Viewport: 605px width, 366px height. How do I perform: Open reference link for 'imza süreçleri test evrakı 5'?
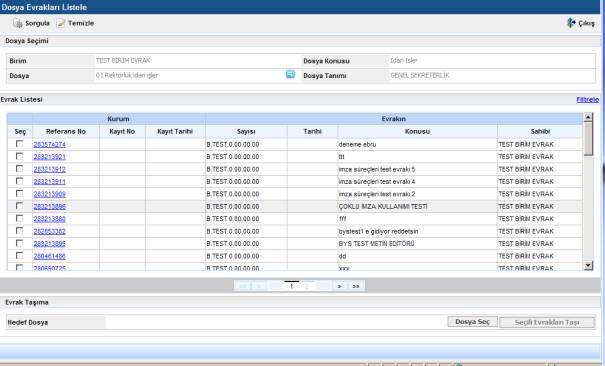pyautogui.click(x=49, y=169)
